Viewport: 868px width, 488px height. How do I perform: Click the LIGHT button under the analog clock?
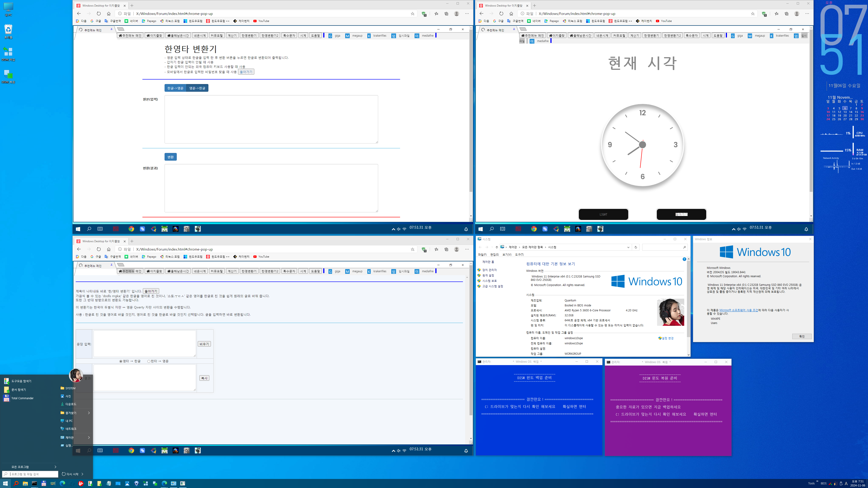604,214
